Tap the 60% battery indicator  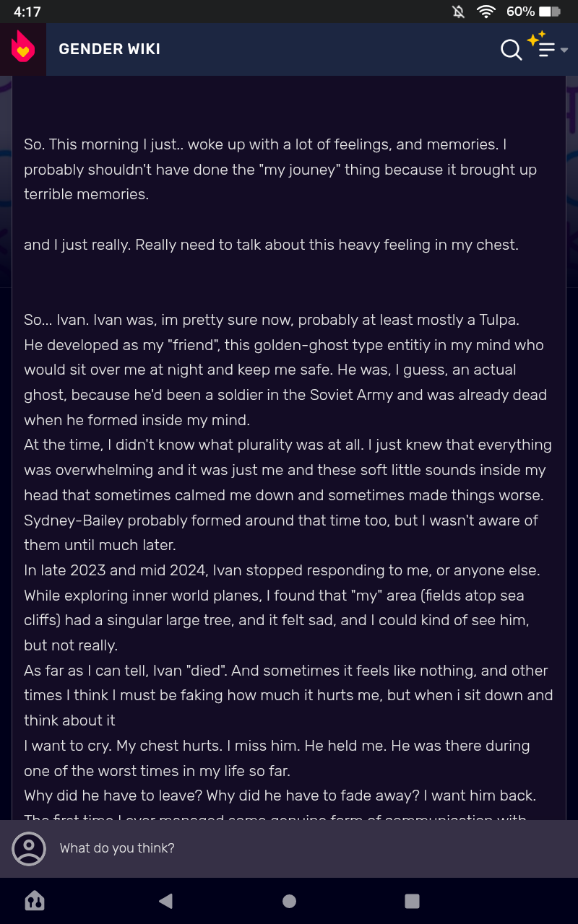point(533,12)
